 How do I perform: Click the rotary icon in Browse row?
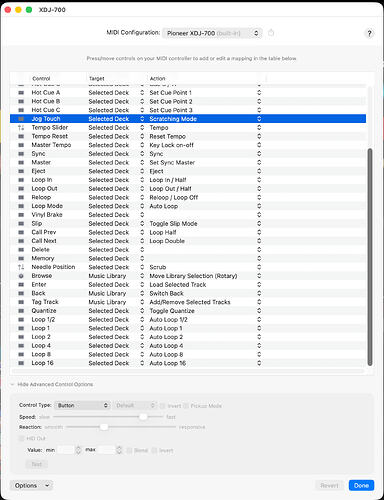tap(21, 276)
